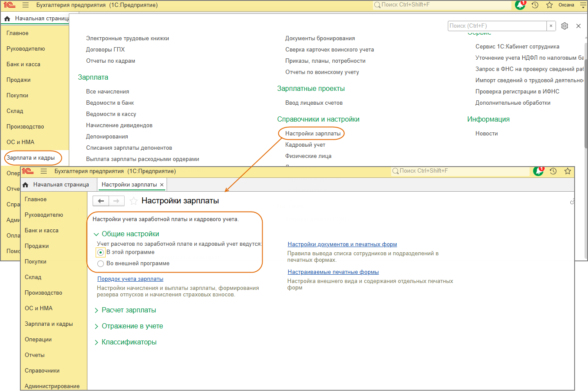Open Руководителю section in the back window
Viewport: 588px width, 392px height.
pos(26,49)
